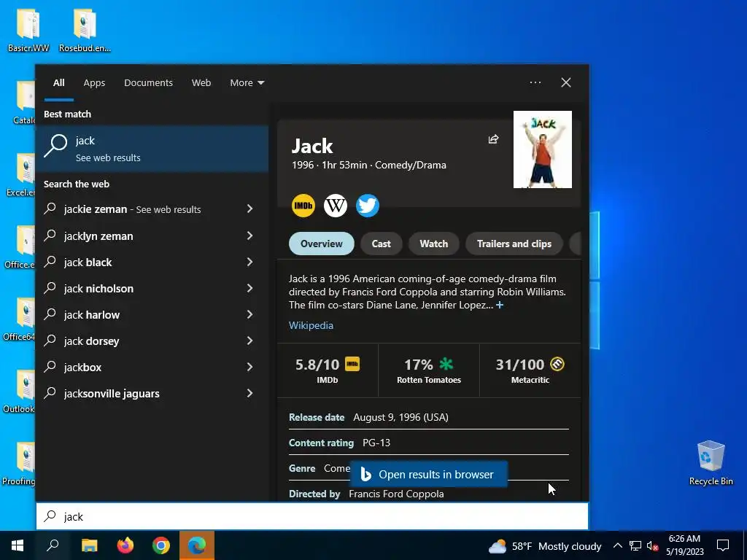Click the Windows Start button
The image size is (747, 560).
[x=18, y=545]
